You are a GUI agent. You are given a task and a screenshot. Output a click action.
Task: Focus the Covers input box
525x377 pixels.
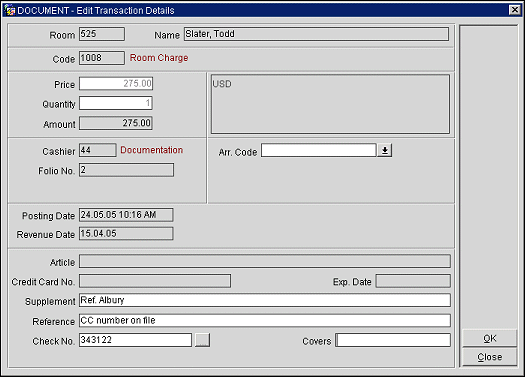393,340
